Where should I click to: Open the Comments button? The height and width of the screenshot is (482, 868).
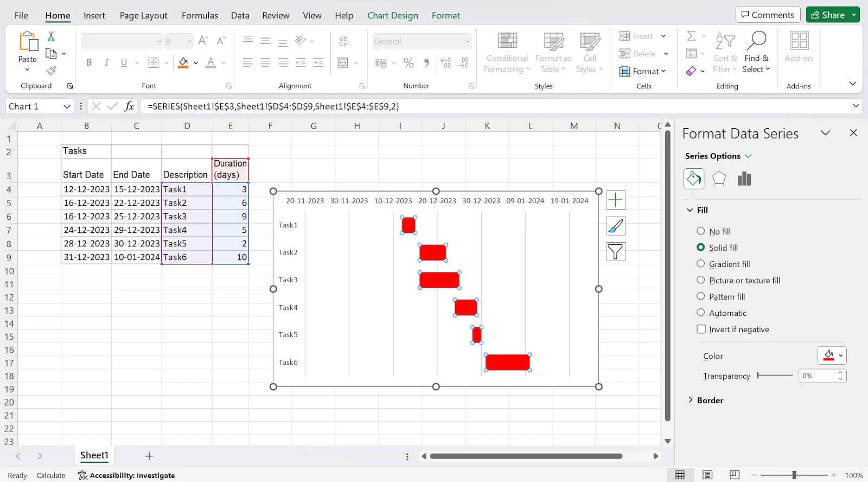tap(767, 15)
